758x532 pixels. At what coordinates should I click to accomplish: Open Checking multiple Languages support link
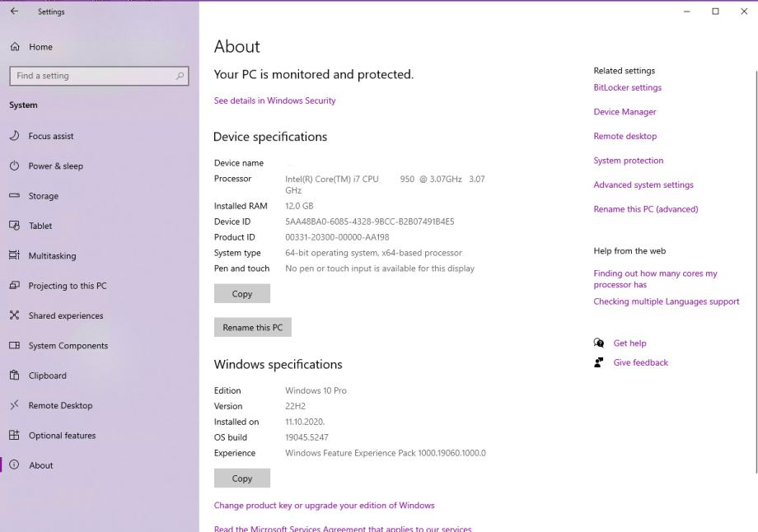pyautogui.click(x=667, y=301)
